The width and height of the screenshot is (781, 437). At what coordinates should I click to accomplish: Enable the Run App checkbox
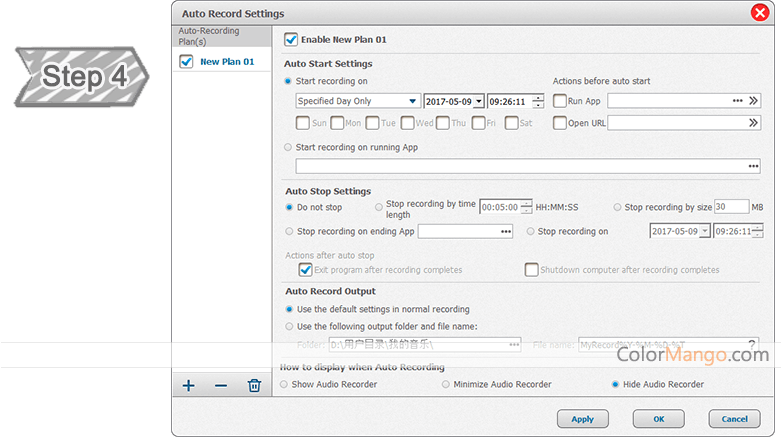pyautogui.click(x=560, y=101)
